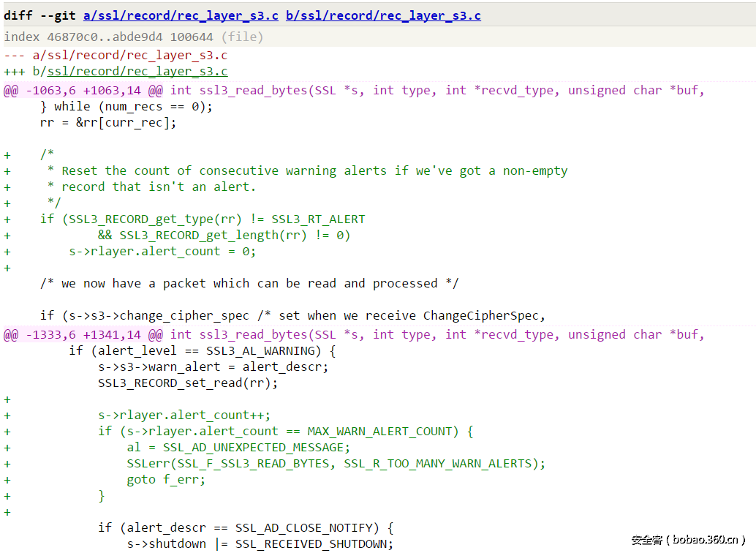The width and height of the screenshot is (756, 553).
Task: Open the a/ssl/record/rec_layer_s3.c link in diff header
Action: coord(181,15)
